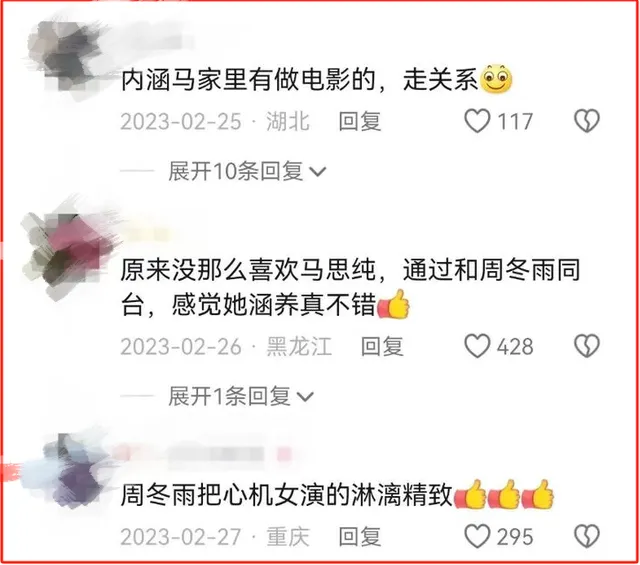Like the comment with 117 likes
Image resolution: width=640 pixels, height=565 pixels.
[x=477, y=121]
